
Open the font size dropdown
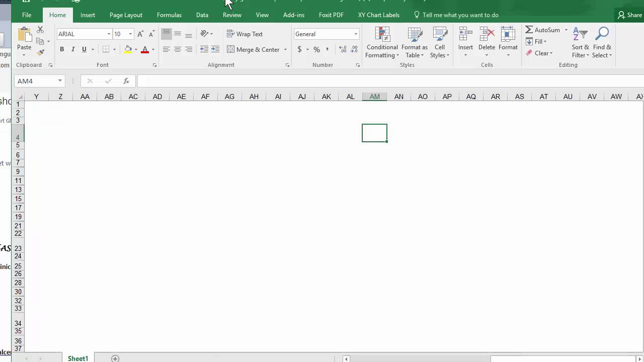point(130,34)
